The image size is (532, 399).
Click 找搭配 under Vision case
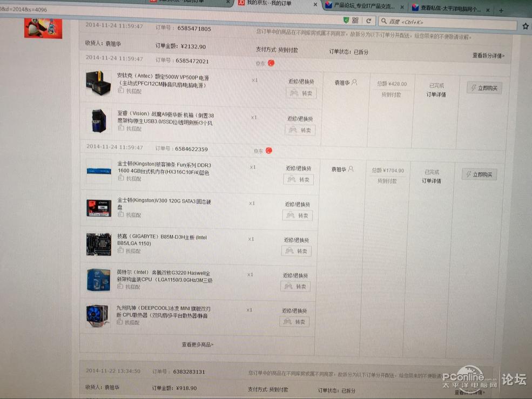130,129
